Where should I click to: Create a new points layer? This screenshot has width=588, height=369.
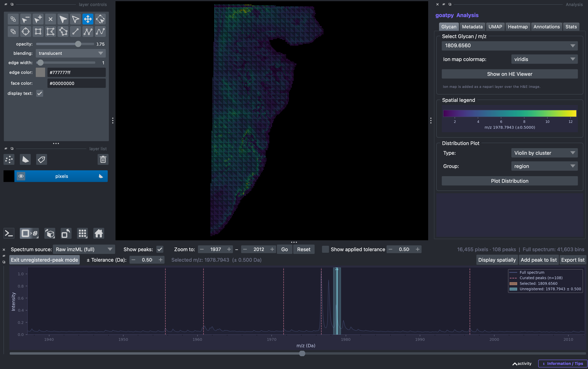9,160
